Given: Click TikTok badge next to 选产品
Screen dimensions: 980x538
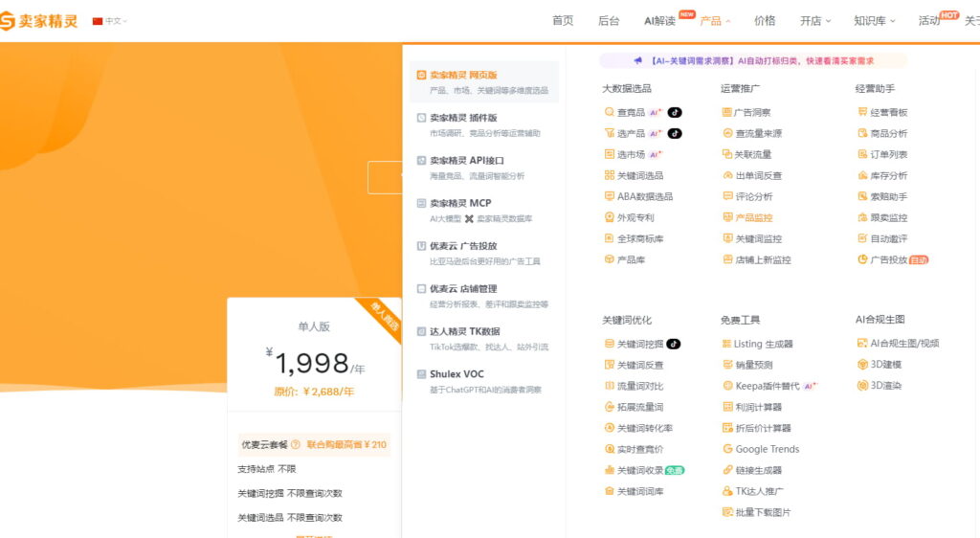Looking at the screenshot, I should point(675,133).
